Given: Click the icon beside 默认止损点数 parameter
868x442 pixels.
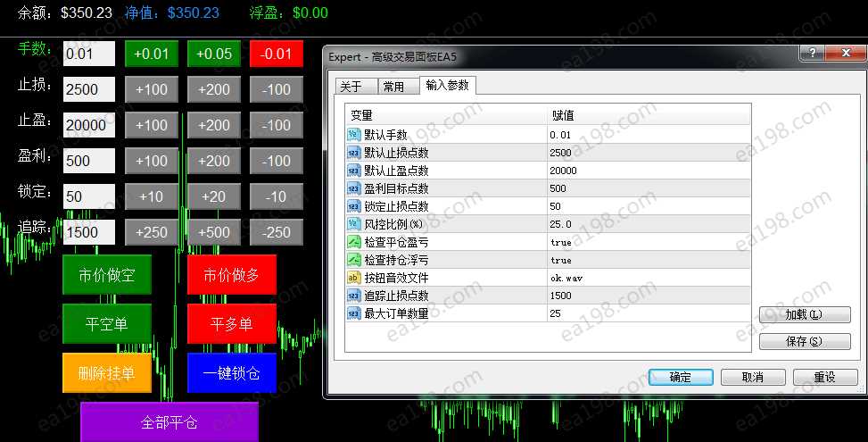Looking at the screenshot, I should (353, 152).
